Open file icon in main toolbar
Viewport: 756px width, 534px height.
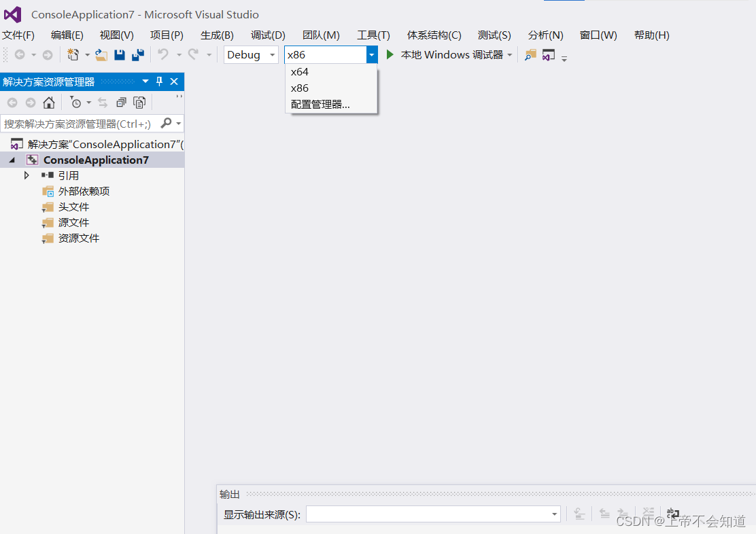tap(101, 55)
